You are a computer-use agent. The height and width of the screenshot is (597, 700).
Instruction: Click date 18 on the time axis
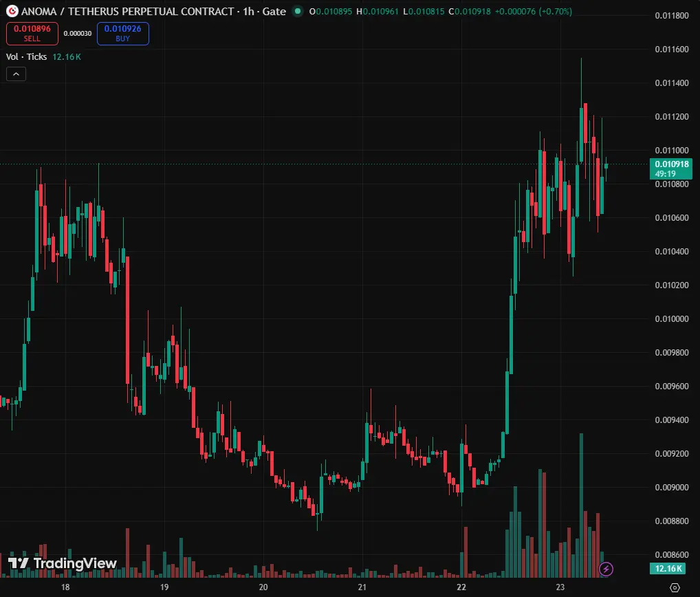pos(65,587)
